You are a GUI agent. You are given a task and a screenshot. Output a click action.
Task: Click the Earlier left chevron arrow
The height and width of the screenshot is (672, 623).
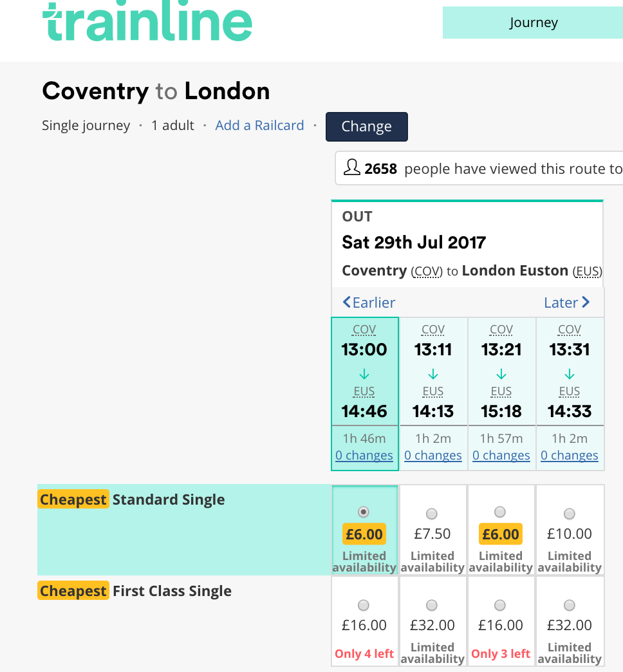[x=347, y=302]
